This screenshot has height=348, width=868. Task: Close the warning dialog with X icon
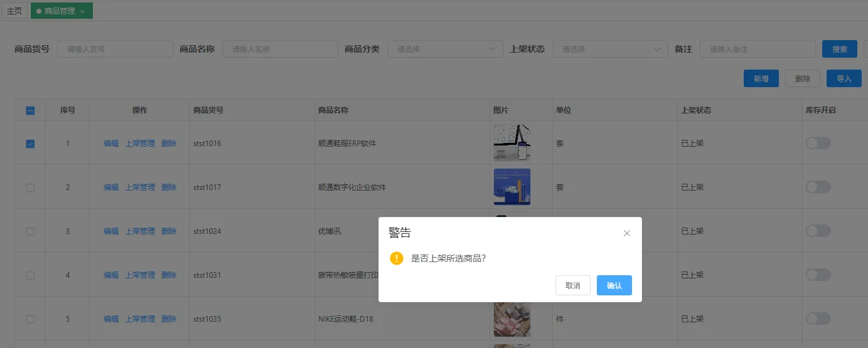(626, 233)
